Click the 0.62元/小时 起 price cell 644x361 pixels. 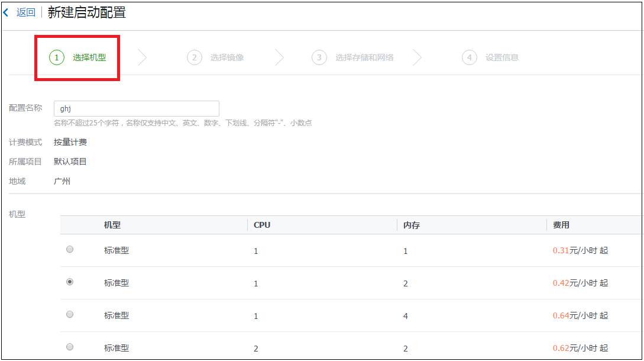pyautogui.click(x=580, y=348)
